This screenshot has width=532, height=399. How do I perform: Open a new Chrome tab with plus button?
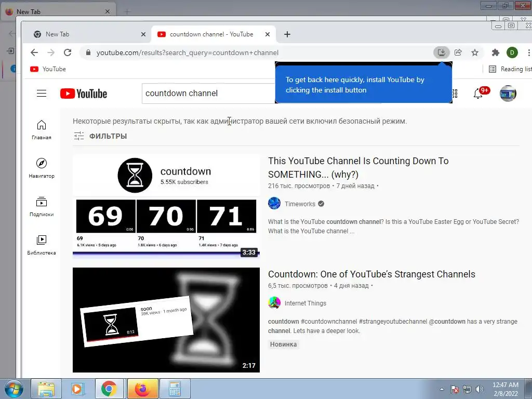point(287,34)
